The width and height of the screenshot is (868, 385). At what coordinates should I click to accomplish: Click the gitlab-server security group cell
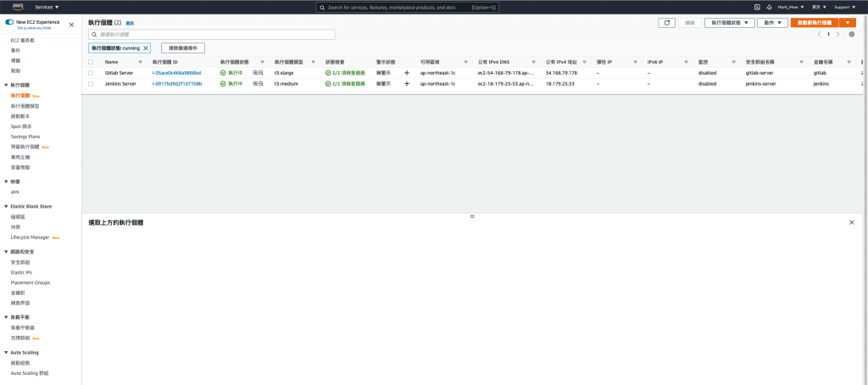point(759,73)
